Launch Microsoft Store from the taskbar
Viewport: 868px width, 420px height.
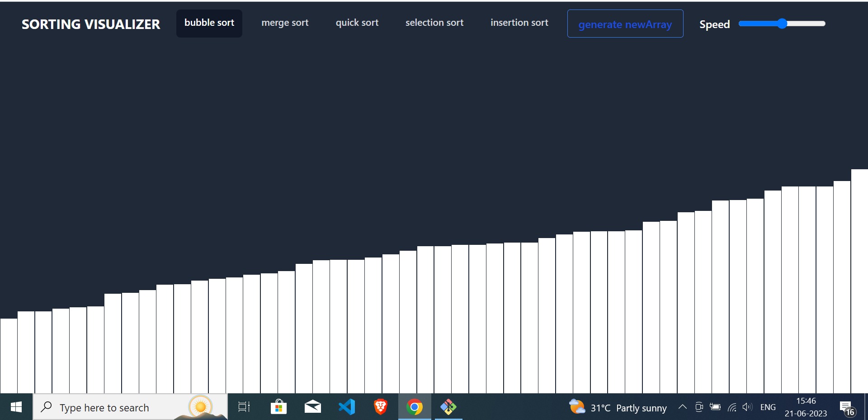278,407
